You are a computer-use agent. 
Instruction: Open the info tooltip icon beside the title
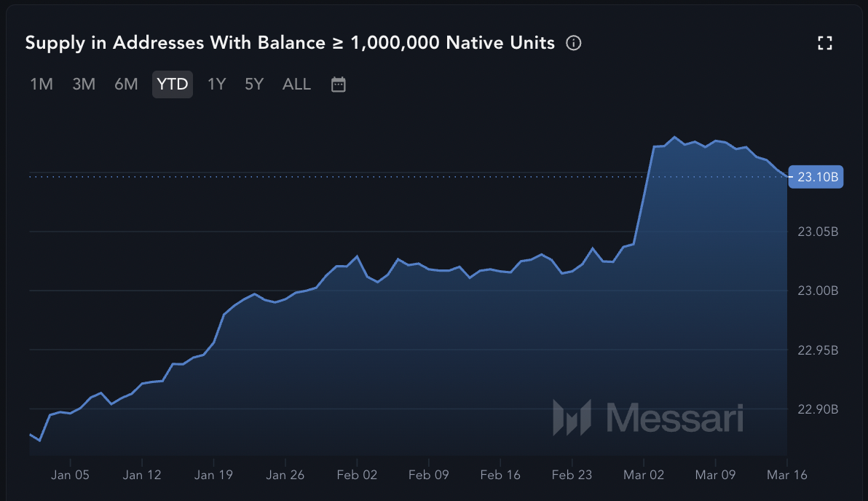(574, 43)
